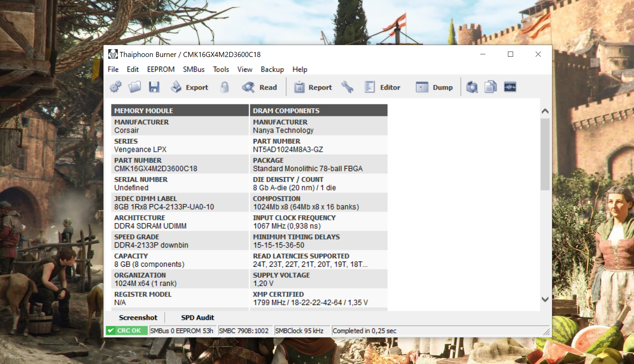Select the module manufacturer value 'Corsair'
Image resolution: width=634 pixels, height=364 pixels.
coord(126,130)
